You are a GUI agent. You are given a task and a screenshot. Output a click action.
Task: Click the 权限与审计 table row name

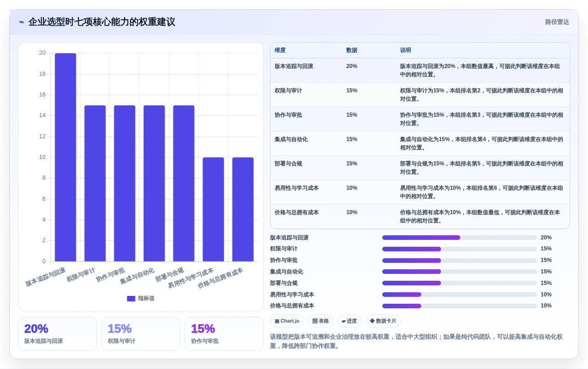[x=288, y=91]
